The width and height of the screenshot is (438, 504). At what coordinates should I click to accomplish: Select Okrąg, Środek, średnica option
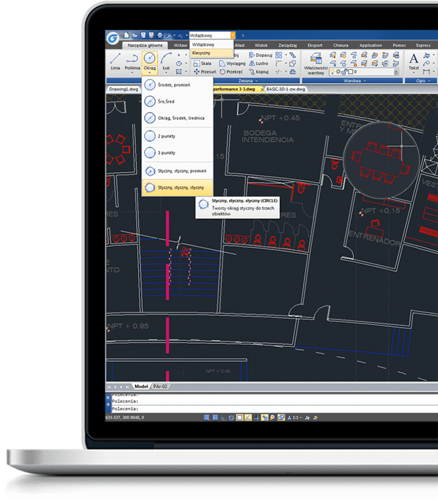click(x=177, y=118)
